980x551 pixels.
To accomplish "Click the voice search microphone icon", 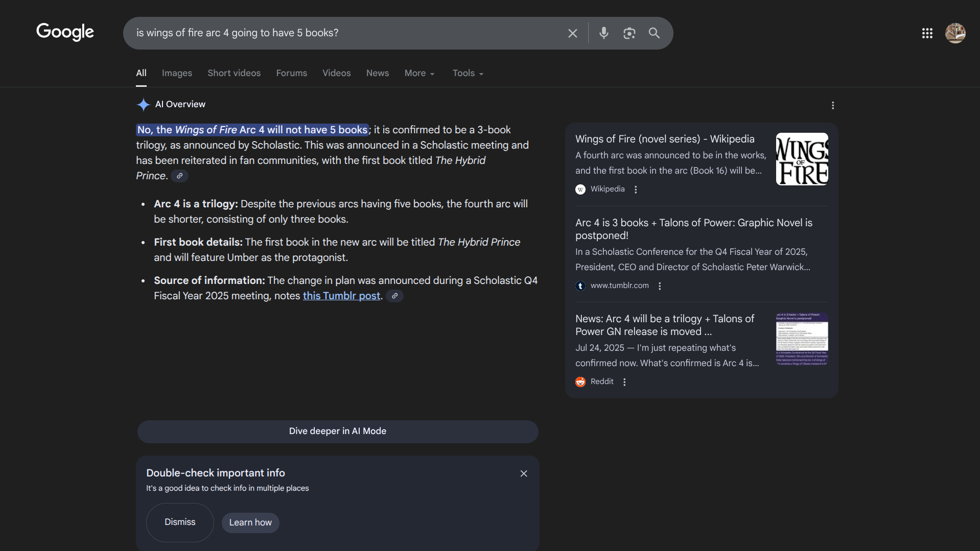I will point(603,33).
